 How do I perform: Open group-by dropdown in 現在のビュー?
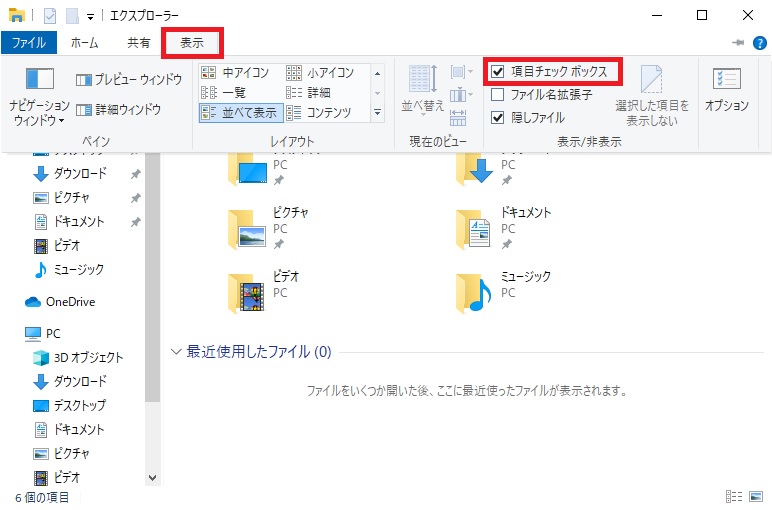(461, 72)
